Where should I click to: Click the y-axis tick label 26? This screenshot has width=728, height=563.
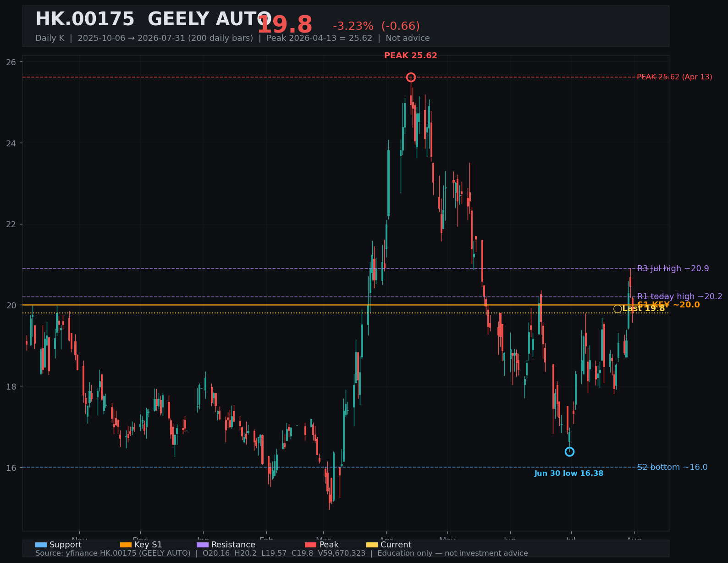pyautogui.click(x=11, y=62)
